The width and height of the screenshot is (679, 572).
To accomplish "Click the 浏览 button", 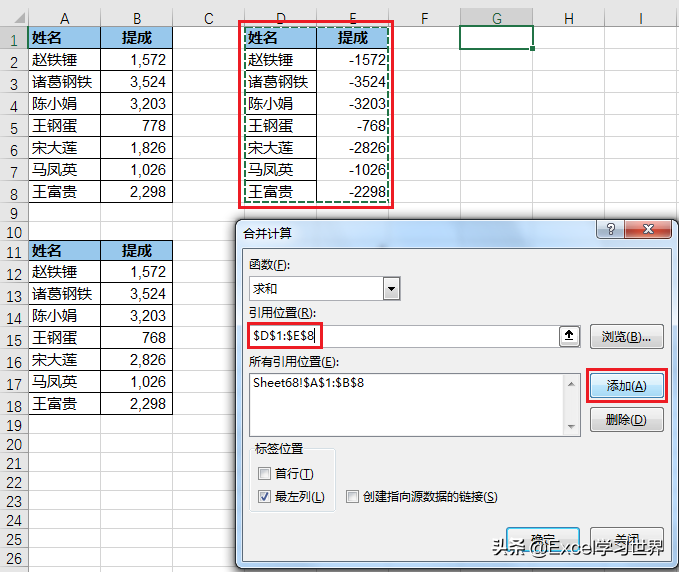I will pyautogui.click(x=627, y=336).
